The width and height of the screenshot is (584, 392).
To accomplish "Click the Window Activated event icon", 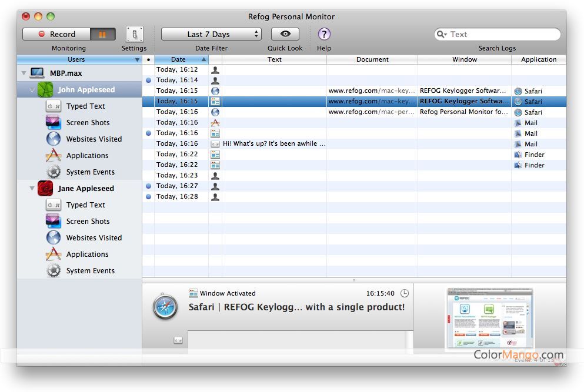I will (x=193, y=293).
